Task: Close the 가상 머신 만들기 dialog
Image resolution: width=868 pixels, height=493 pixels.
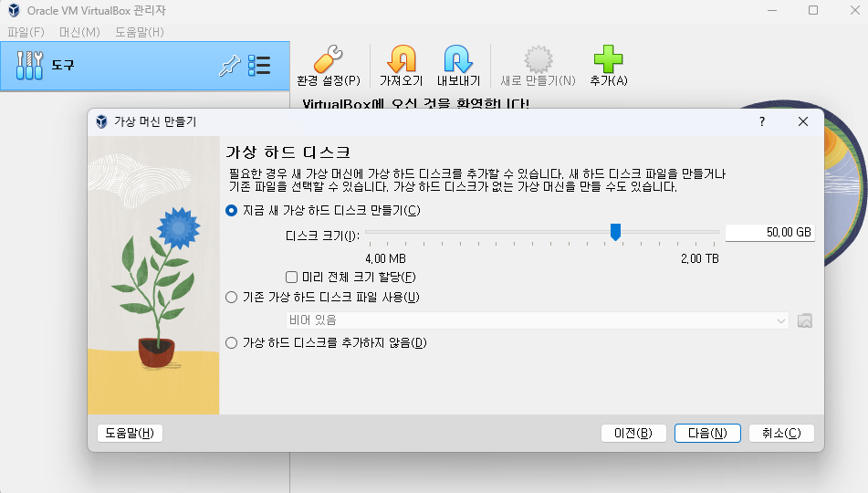Action: pyautogui.click(x=803, y=121)
